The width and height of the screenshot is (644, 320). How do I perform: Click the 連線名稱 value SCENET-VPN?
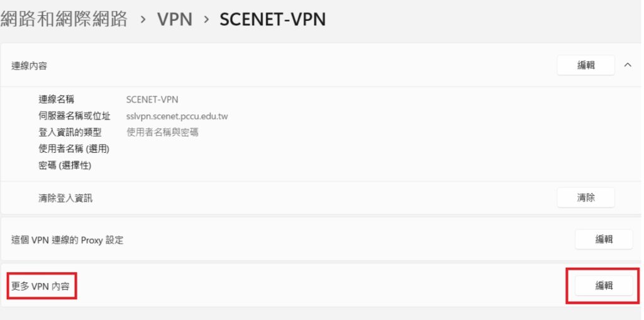(x=152, y=99)
